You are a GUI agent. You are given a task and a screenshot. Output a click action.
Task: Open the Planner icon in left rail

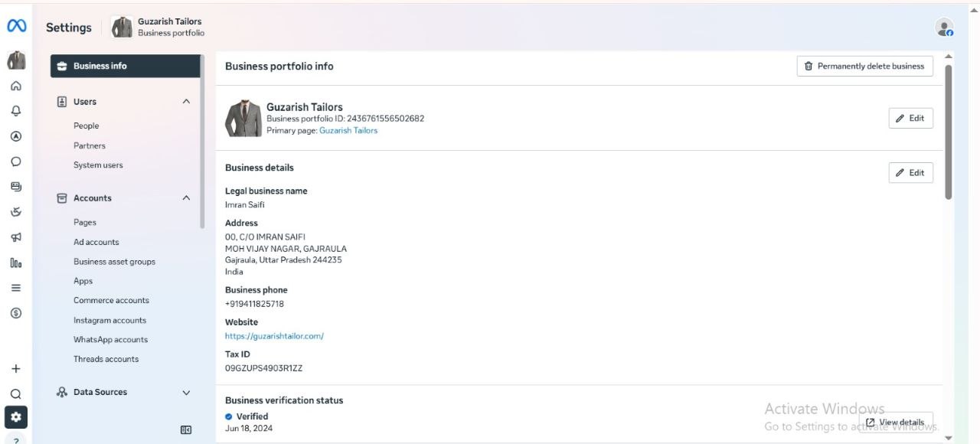pos(16,212)
